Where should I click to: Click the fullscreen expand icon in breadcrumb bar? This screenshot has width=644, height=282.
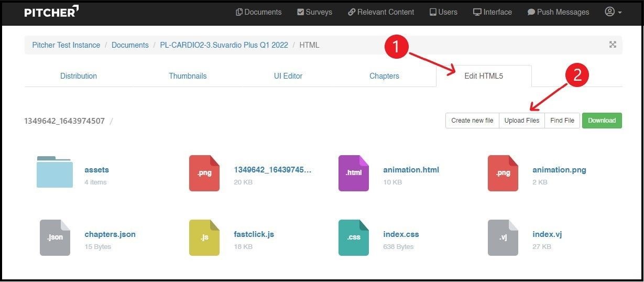[612, 45]
